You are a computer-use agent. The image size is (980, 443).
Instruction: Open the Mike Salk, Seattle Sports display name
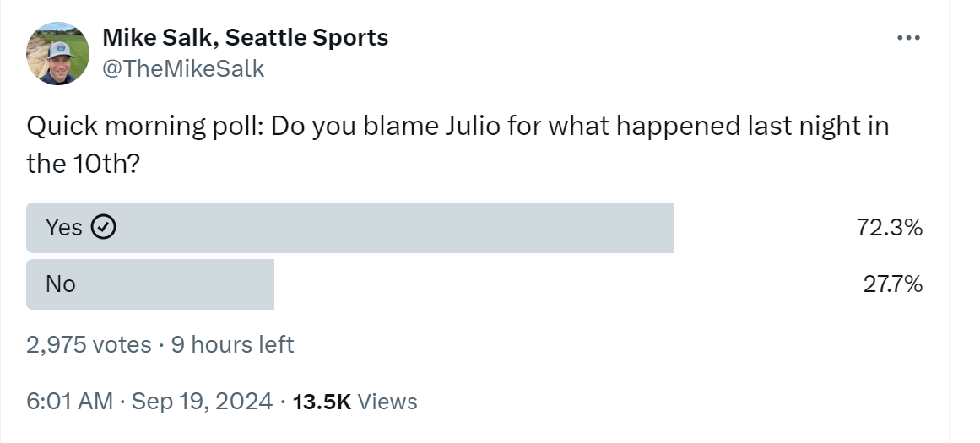[245, 37]
